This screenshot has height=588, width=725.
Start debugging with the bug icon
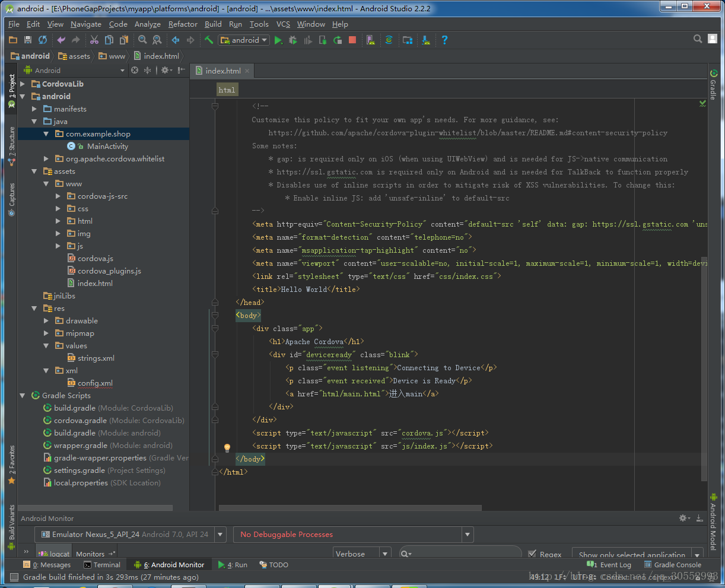(293, 40)
